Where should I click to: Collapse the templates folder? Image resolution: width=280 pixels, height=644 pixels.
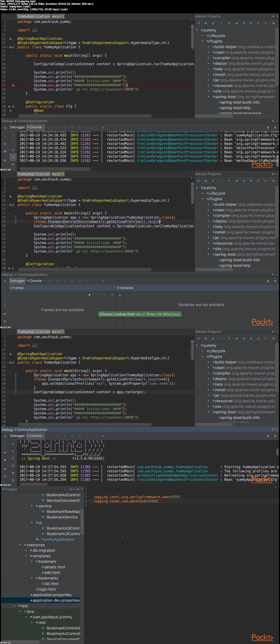(x=26, y=556)
